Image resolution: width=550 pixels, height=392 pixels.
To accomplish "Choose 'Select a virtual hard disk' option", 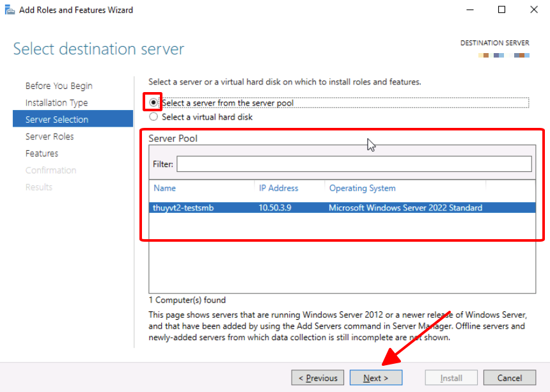I will coord(153,117).
